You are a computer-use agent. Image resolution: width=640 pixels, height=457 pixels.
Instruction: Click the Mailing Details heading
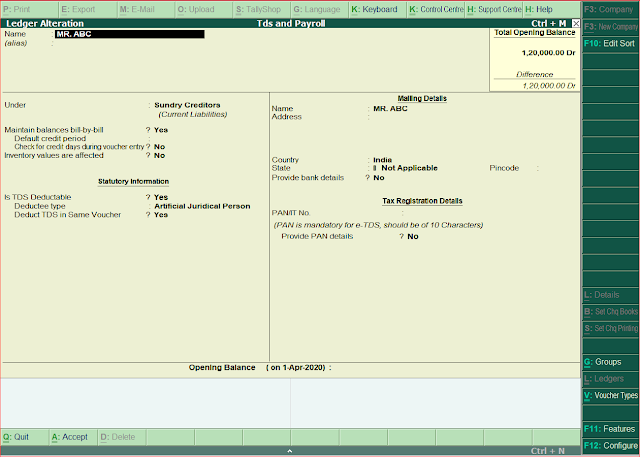pyautogui.click(x=422, y=99)
